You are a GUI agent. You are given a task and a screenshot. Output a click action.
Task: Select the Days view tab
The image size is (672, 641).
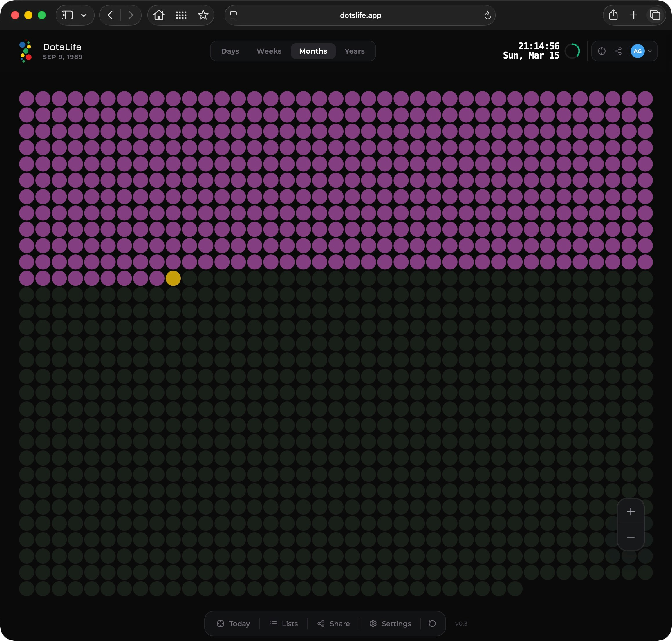pos(230,51)
